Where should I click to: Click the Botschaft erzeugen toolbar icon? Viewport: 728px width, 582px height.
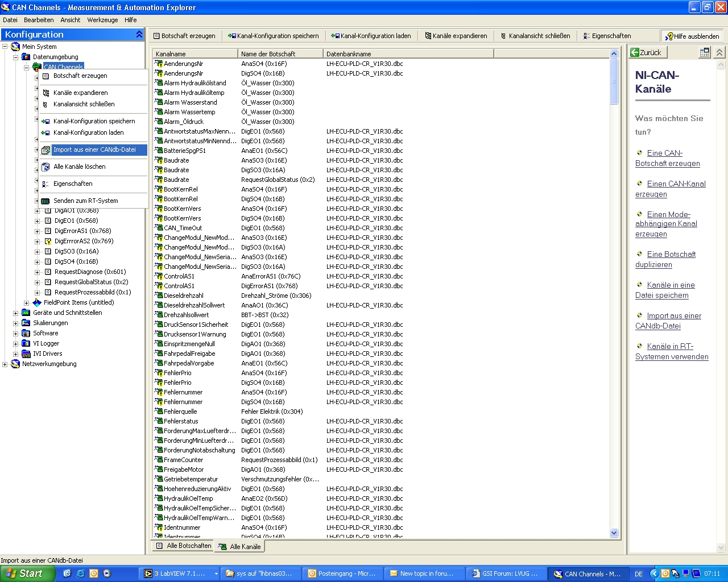tap(157, 36)
